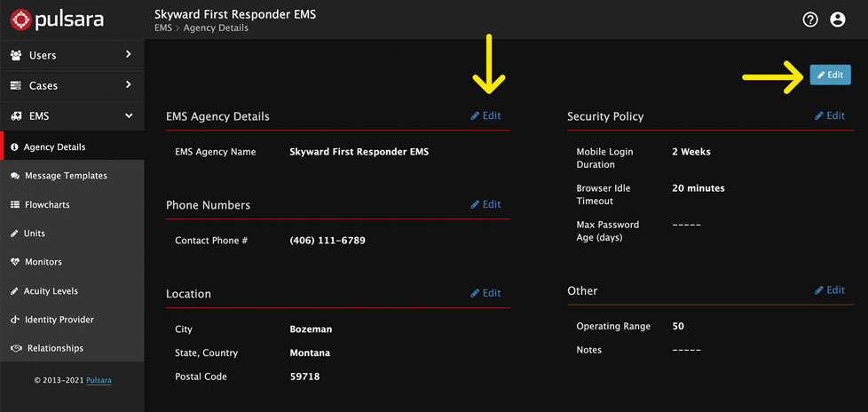Image resolution: width=868 pixels, height=412 pixels.
Task: Collapse the EMS menu chevron
Action: pos(129,115)
